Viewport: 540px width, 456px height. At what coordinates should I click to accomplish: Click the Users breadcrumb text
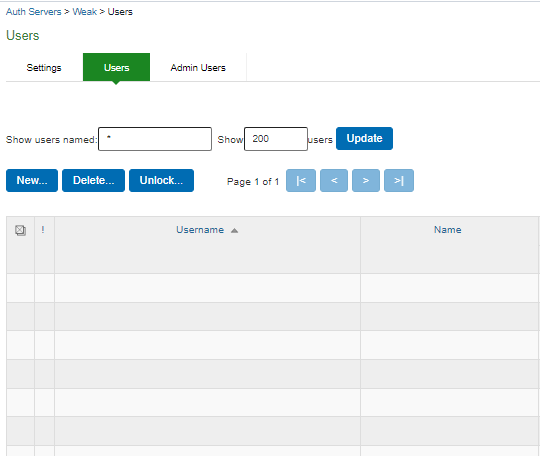click(x=120, y=12)
